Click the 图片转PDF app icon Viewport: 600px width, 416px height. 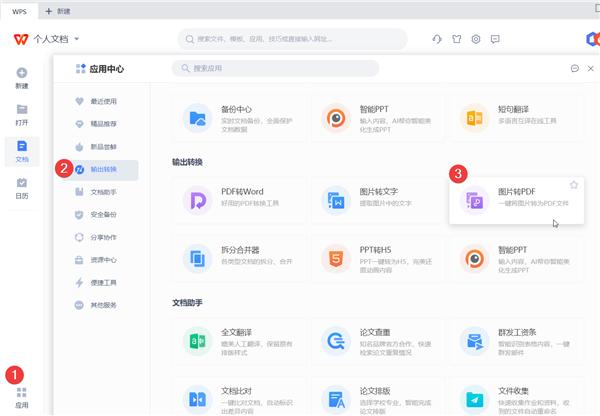472,201
